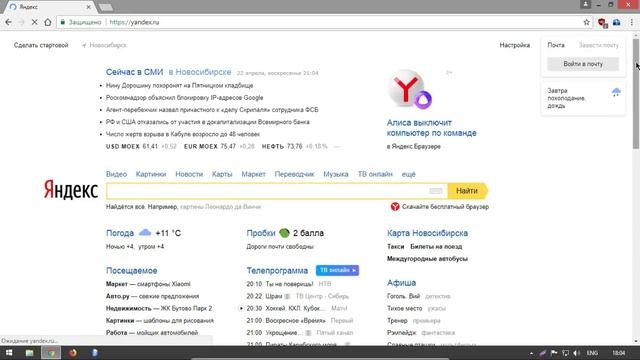Open the Видео service tab
Viewport: 640px width, 360px height.
pos(116,174)
